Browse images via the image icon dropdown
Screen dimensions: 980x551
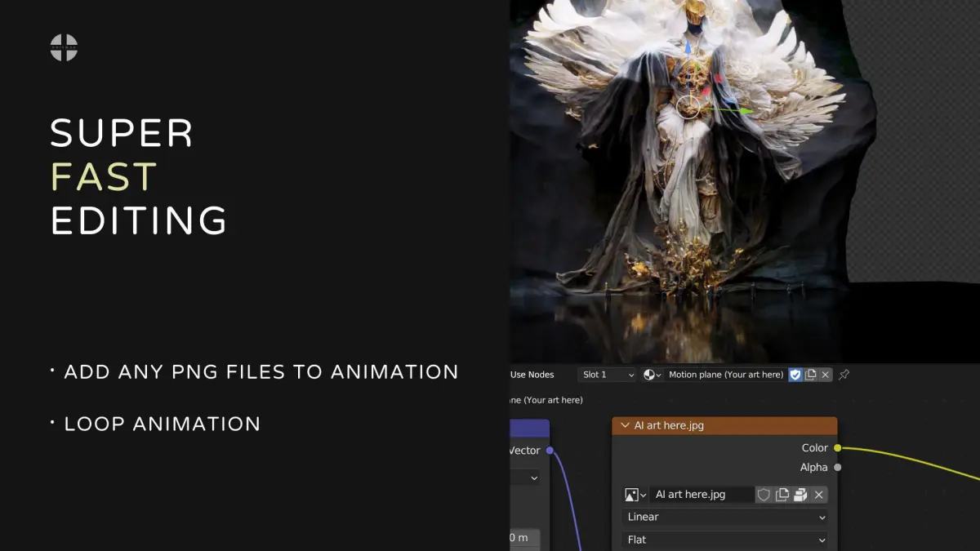635,495
